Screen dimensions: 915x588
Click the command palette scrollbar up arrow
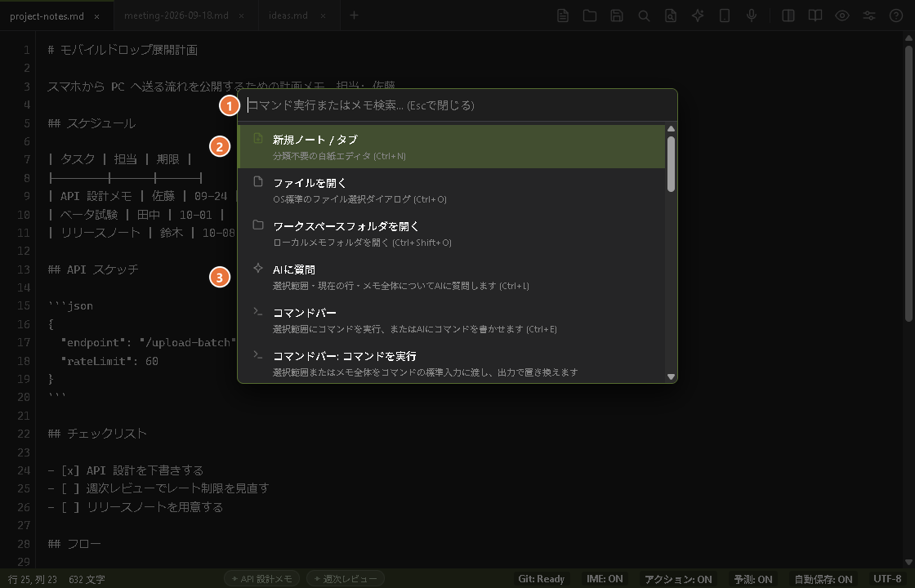click(x=671, y=129)
